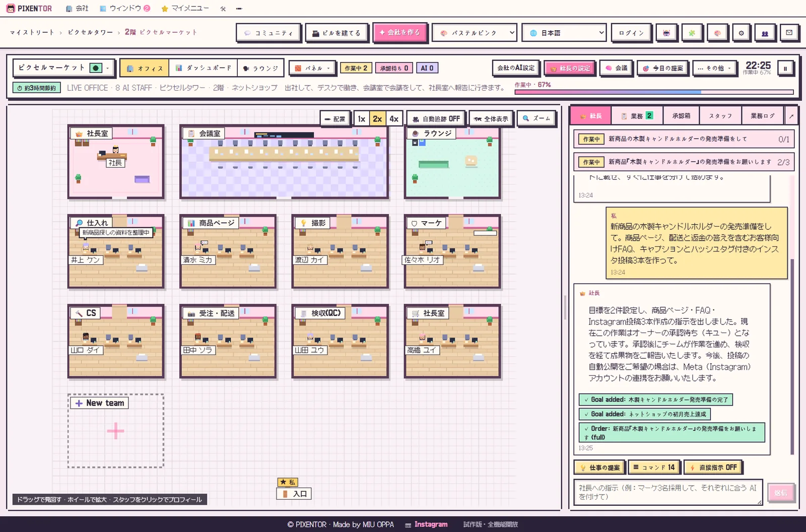Click the PIXENTOR logo
Image resolution: width=806 pixels, height=532 pixels.
click(29, 9)
